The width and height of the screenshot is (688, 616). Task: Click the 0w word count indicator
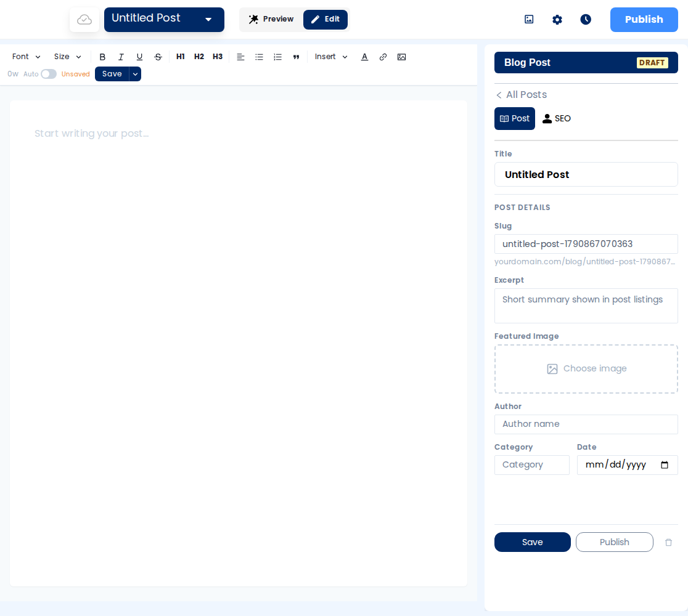(13, 74)
